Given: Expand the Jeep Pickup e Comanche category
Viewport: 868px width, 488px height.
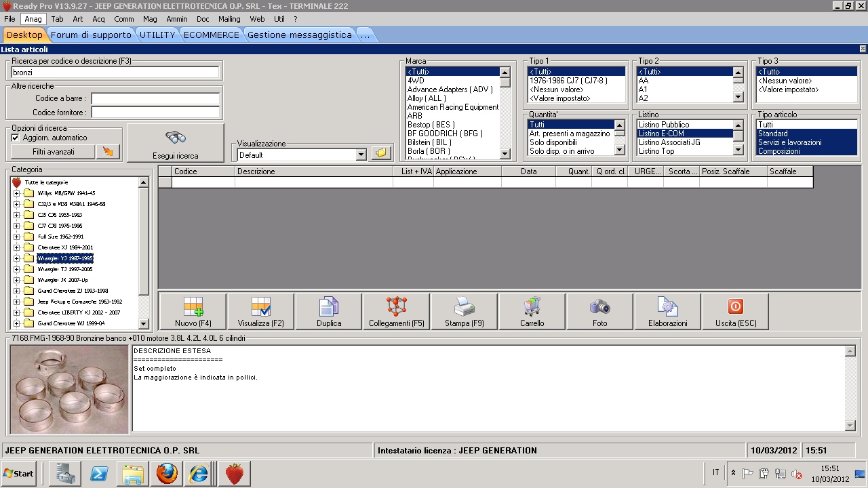Looking at the screenshot, I should 17,302.
